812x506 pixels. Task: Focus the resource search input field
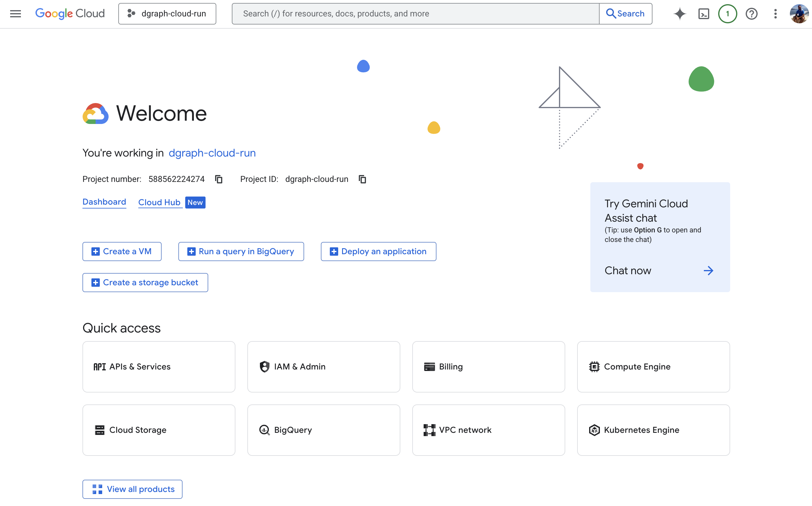(415, 14)
